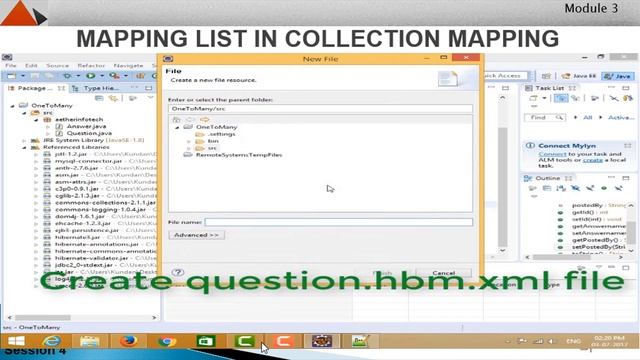
Task: Open the Navigate menu
Action: (128, 65)
